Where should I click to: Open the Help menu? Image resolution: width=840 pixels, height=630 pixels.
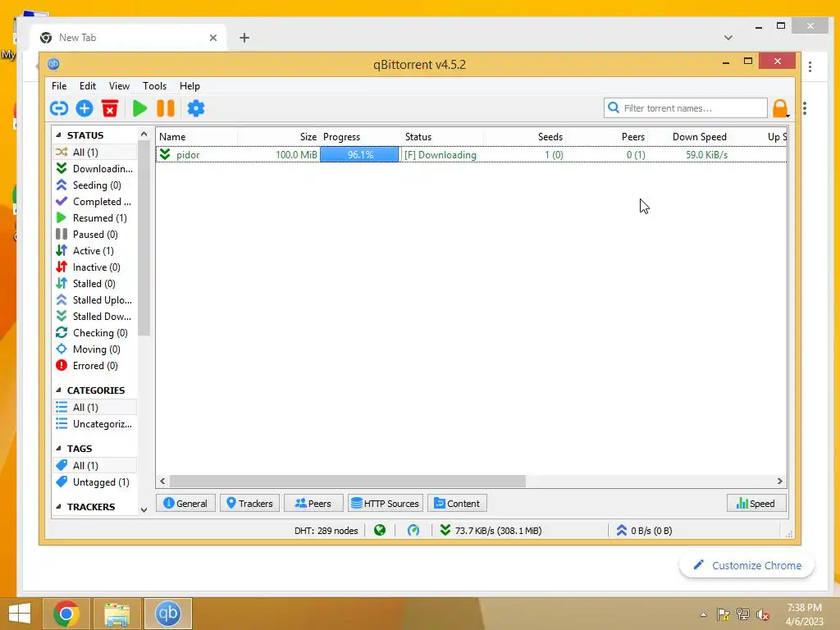click(189, 85)
